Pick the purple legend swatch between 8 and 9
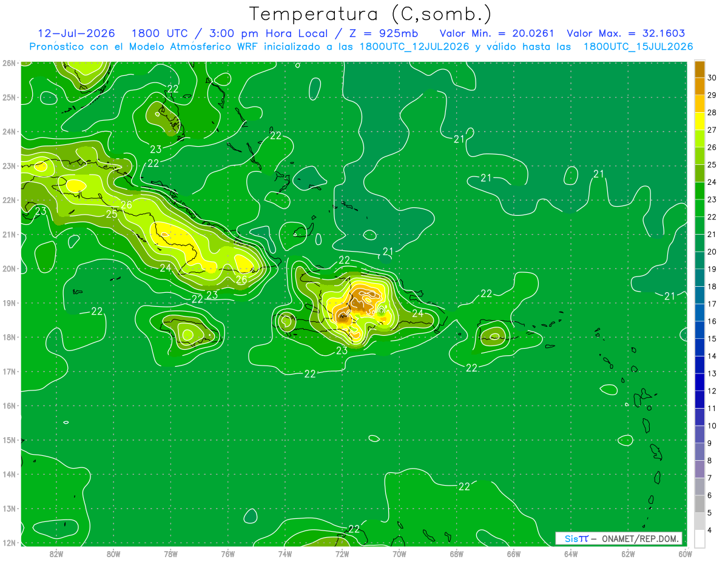 (699, 452)
